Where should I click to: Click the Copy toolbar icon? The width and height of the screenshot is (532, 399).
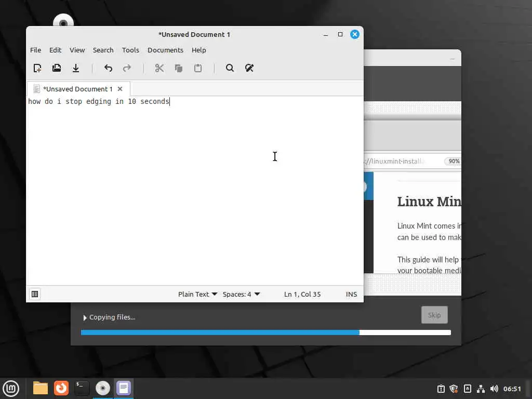pos(179,68)
